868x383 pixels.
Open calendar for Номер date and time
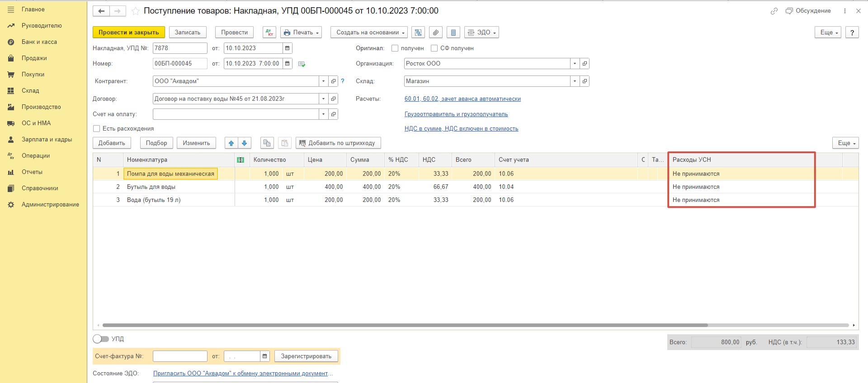click(288, 64)
